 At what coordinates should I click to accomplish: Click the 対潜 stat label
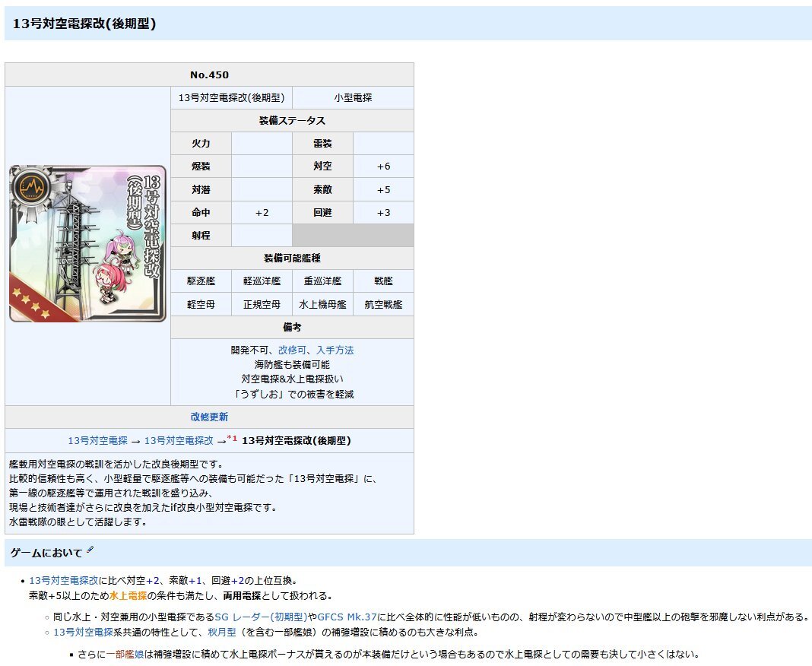201,189
